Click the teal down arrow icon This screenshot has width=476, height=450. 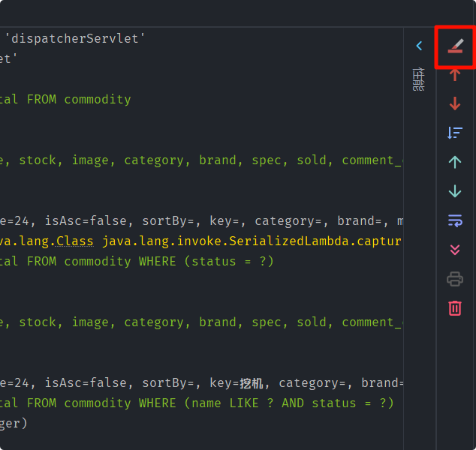tap(455, 191)
